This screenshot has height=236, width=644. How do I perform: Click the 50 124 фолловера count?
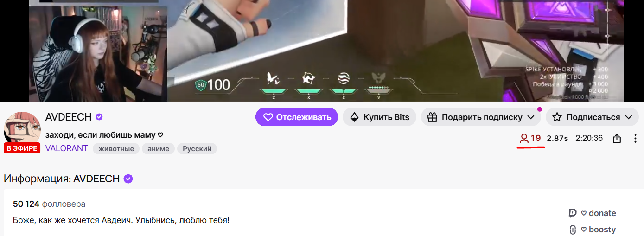pos(49,204)
